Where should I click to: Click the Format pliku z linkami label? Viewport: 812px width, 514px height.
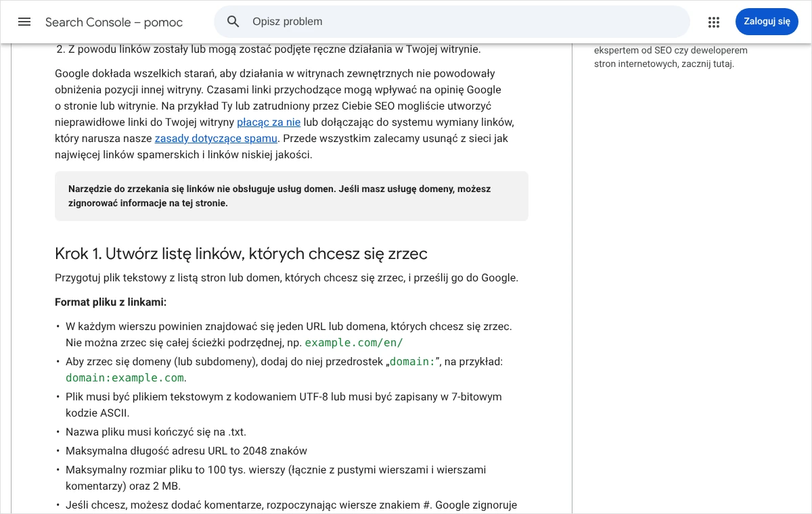(110, 302)
